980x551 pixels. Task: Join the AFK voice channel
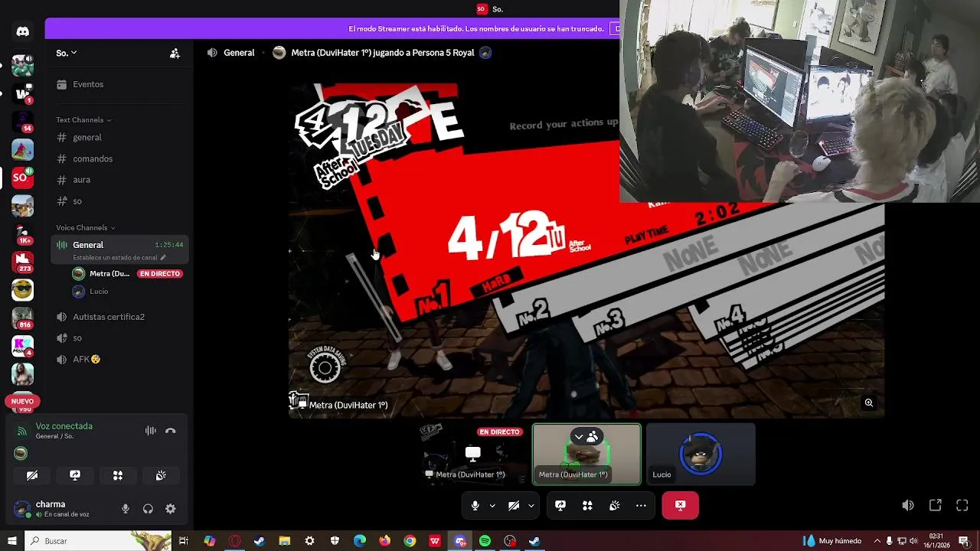click(x=119, y=360)
